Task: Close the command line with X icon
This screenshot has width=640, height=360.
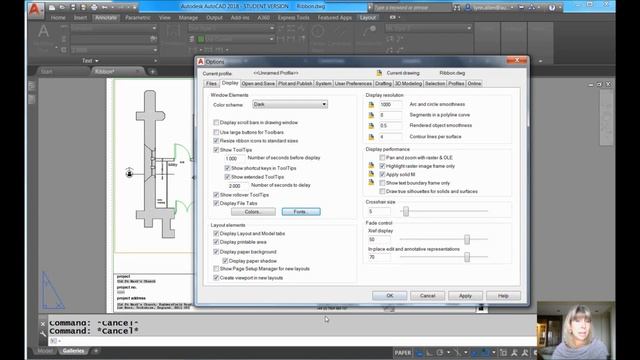Action: [x=43, y=324]
